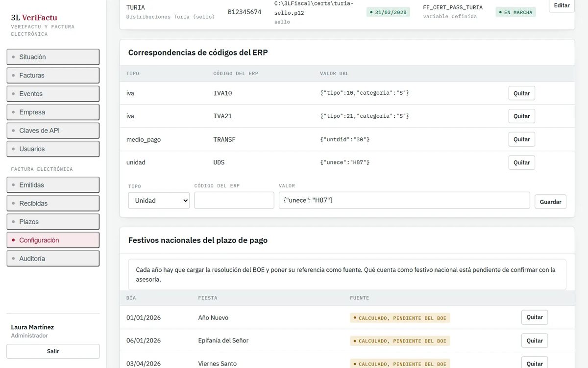Open the Situación section
The height and width of the screenshot is (368, 588).
click(53, 57)
